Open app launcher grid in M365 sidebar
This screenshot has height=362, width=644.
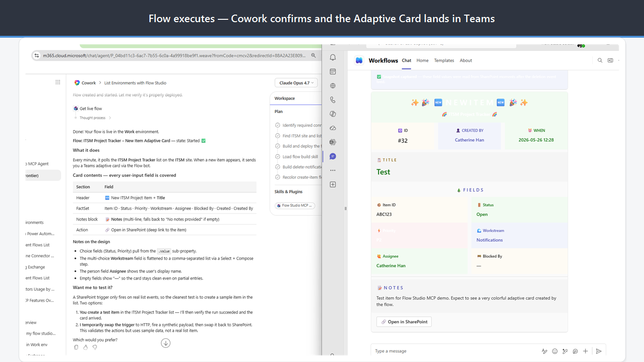pyautogui.click(x=58, y=82)
